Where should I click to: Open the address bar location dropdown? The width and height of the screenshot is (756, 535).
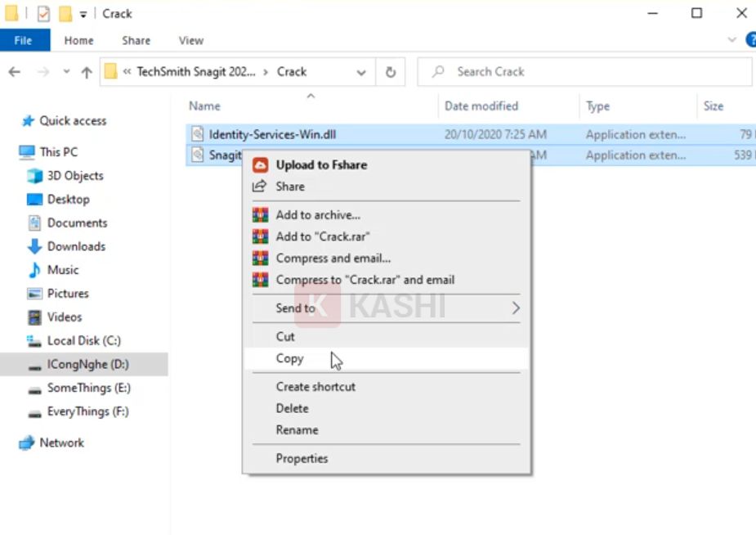(361, 72)
